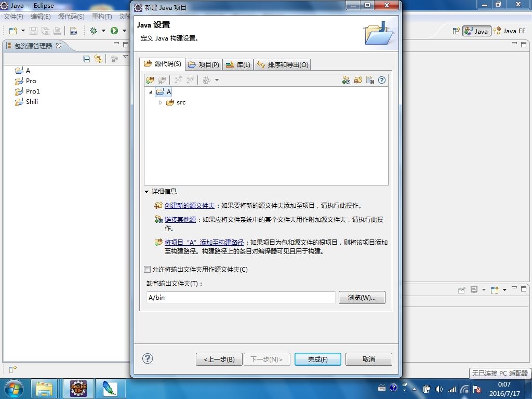Open Windows Explorer from the taskbar
Viewport: 532px width, 399px height.
pyautogui.click(x=44, y=389)
